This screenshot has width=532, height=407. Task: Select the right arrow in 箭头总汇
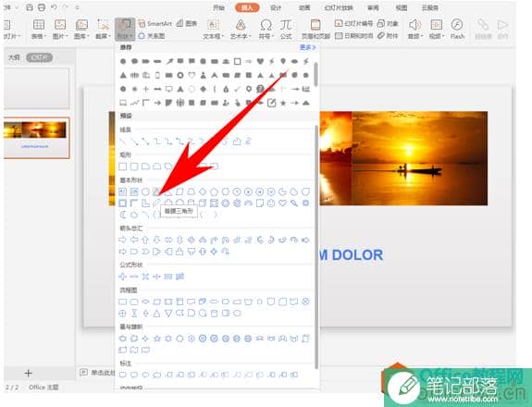click(122, 240)
